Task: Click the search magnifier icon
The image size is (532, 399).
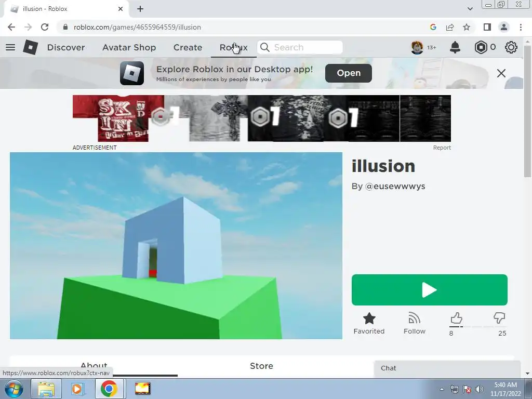Action: 265,47
